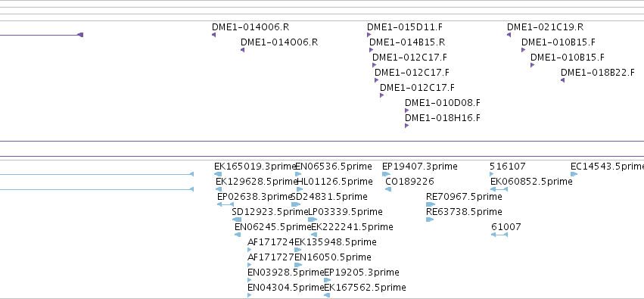
Task: Click the CO189226 blue arrow feature
Action: pyautogui.click(x=388, y=189)
